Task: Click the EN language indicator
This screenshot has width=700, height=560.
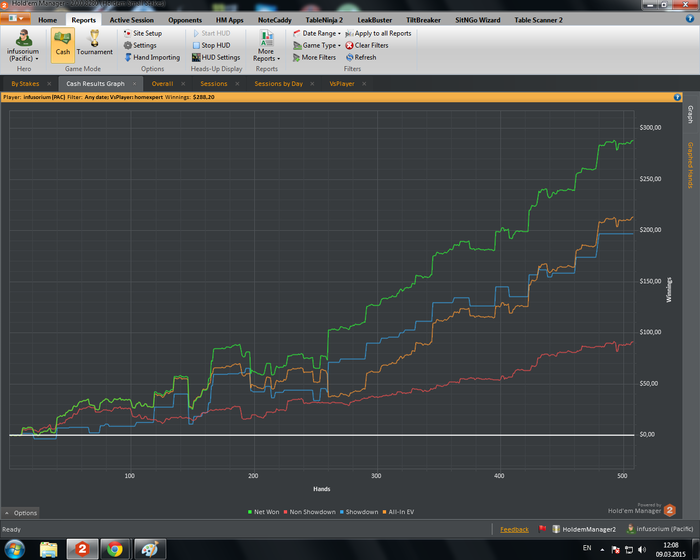Action: [x=587, y=548]
